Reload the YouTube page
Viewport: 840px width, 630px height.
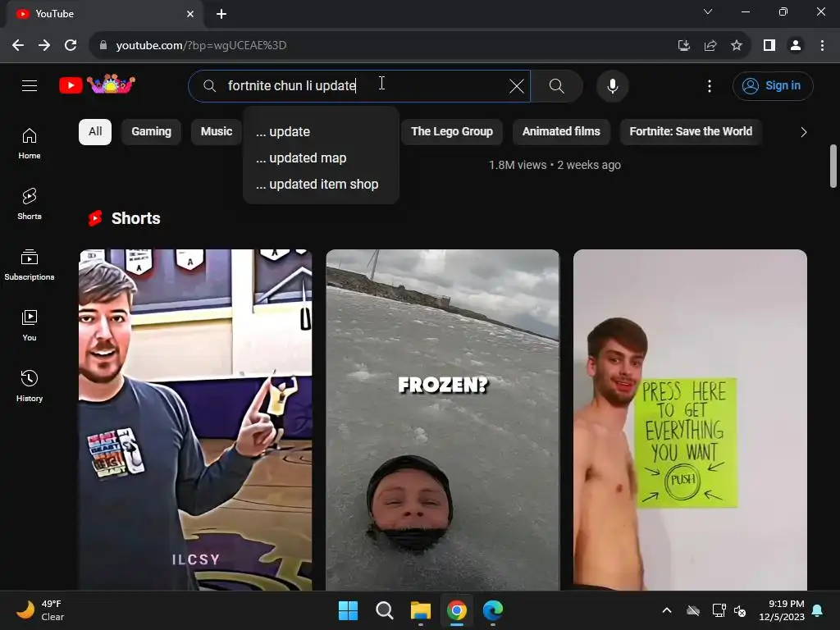pos(71,46)
